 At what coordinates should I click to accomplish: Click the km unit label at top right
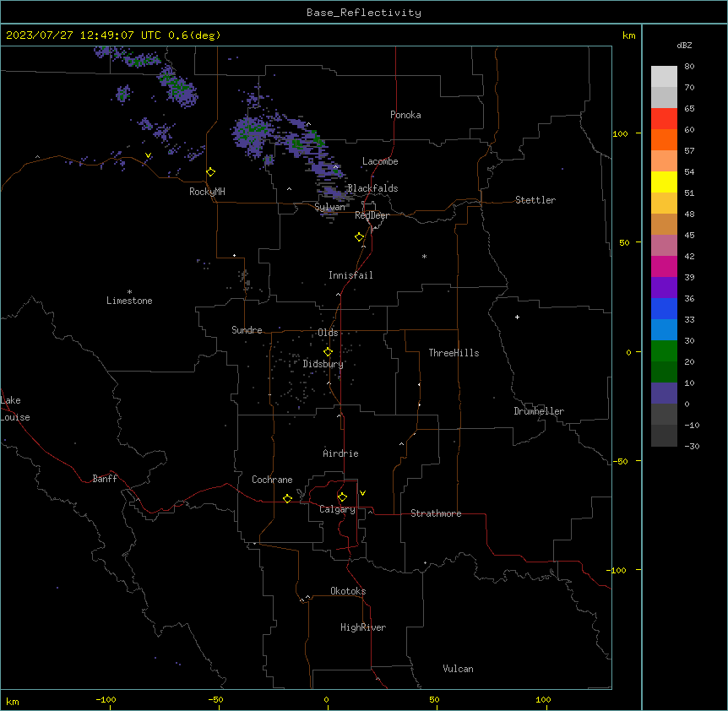click(628, 35)
